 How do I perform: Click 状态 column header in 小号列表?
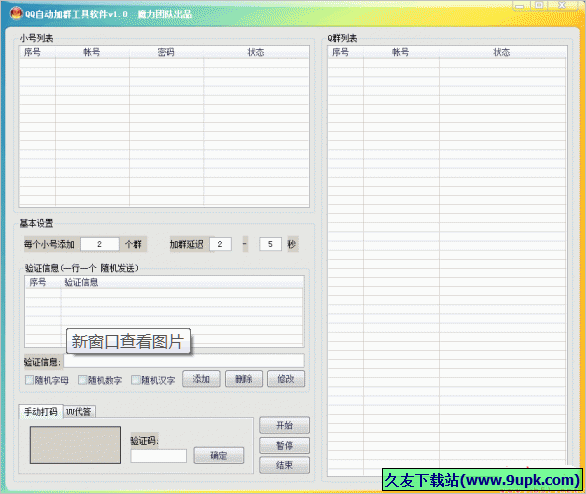click(x=256, y=52)
